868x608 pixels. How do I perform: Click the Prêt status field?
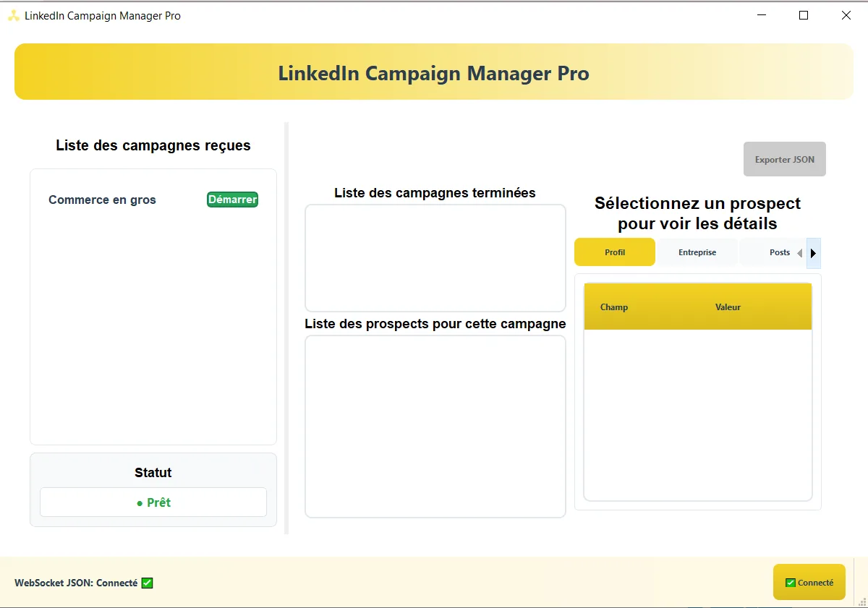[x=153, y=502]
